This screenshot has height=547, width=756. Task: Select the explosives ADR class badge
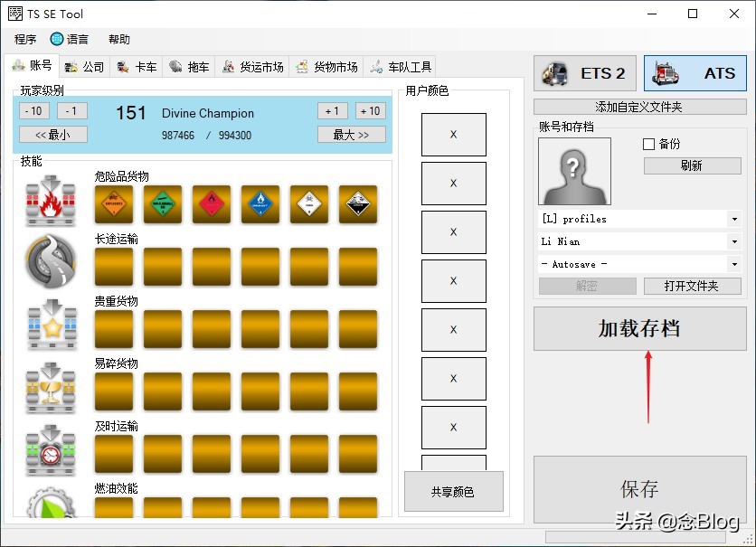114,204
